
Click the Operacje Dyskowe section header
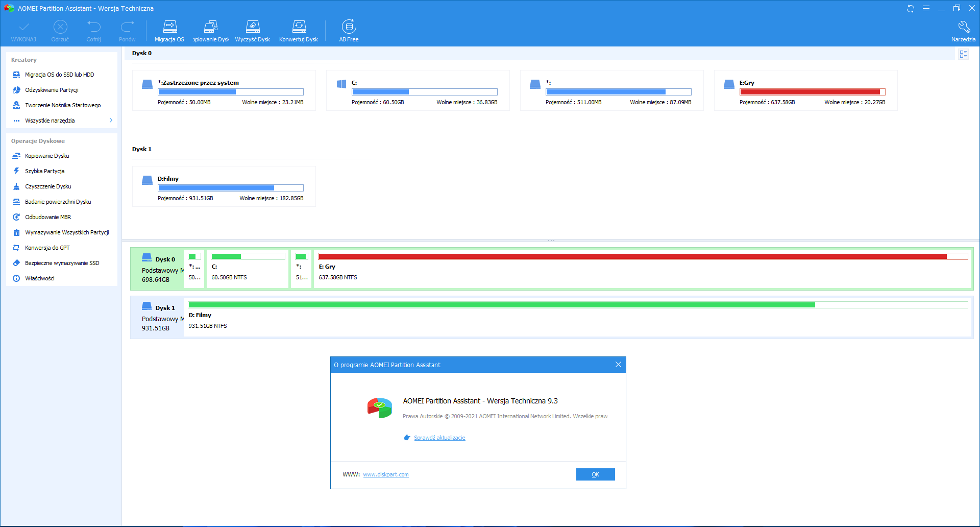(x=38, y=141)
